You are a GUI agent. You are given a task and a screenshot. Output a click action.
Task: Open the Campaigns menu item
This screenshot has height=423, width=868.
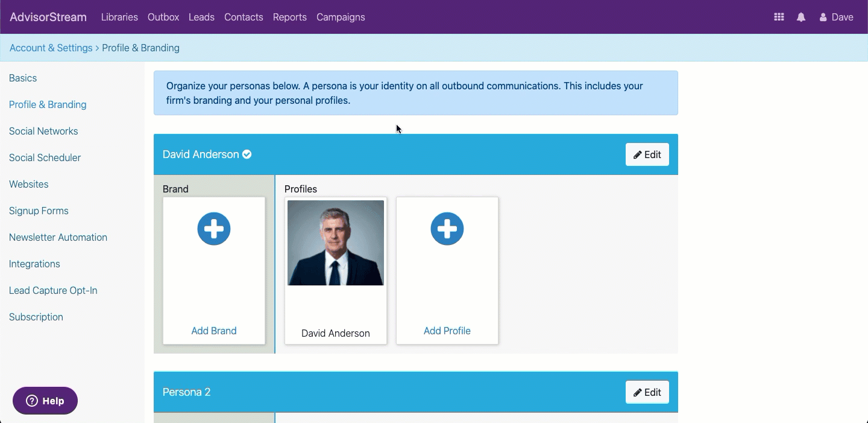341,17
